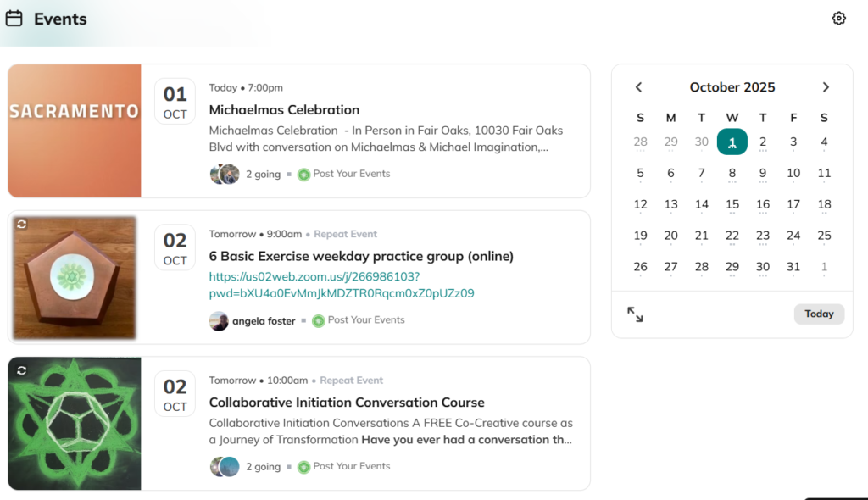
Task: Select October 16 in the calendar
Action: (763, 204)
